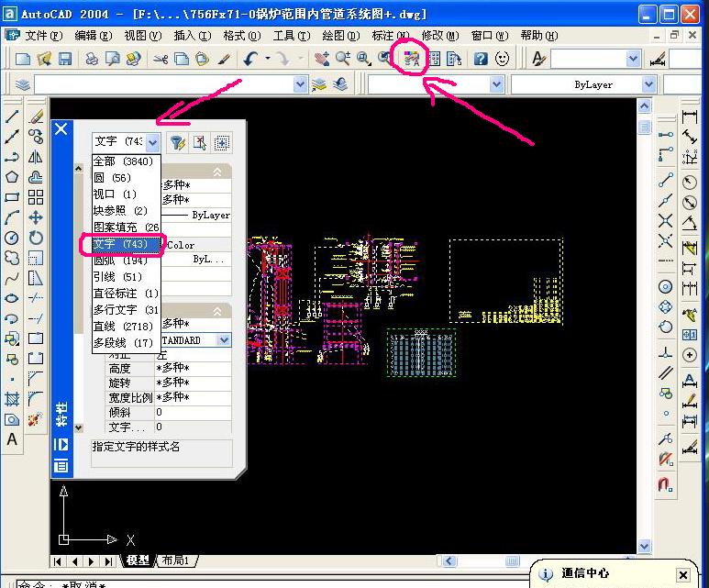Select the Move modify tool
The height and width of the screenshot is (588, 709).
pyautogui.click(x=36, y=217)
